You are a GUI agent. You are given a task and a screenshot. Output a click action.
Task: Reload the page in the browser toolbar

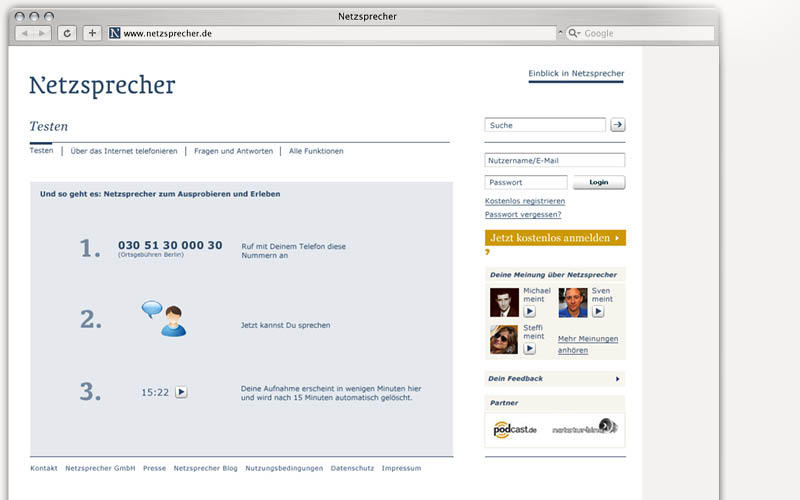(x=68, y=33)
